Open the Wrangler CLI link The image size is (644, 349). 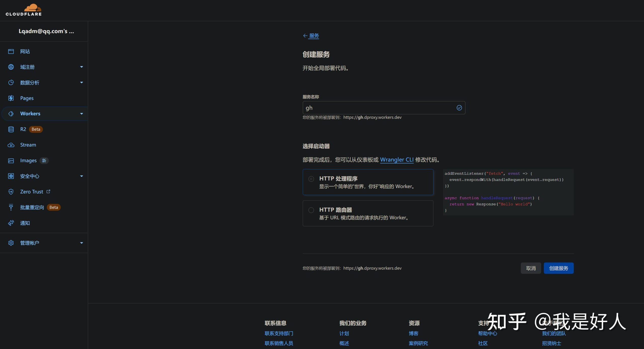pyautogui.click(x=397, y=160)
